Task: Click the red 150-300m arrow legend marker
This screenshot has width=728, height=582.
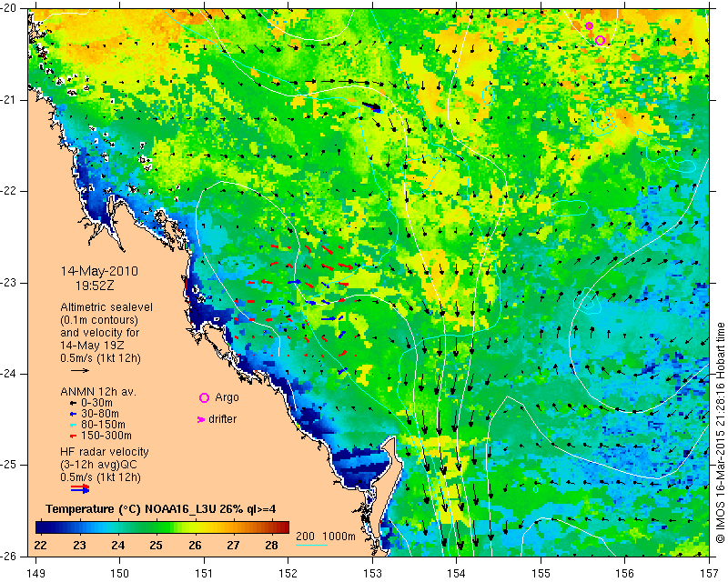Action: tap(73, 436)
